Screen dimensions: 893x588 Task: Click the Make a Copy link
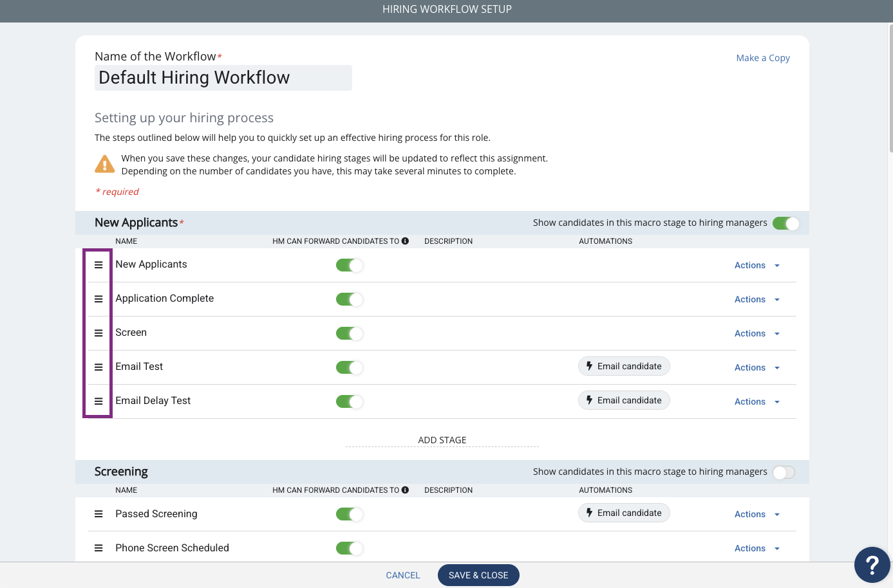763,58
